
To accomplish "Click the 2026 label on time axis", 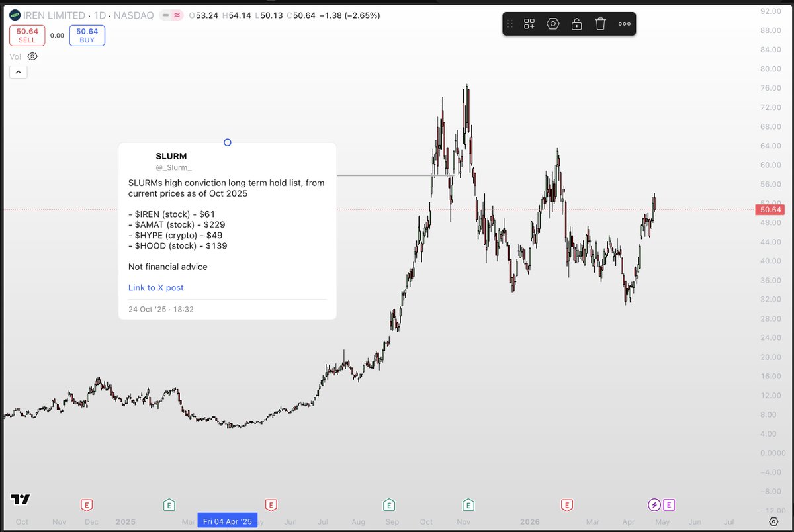I will pyautogui.click(x=529, y=521).
